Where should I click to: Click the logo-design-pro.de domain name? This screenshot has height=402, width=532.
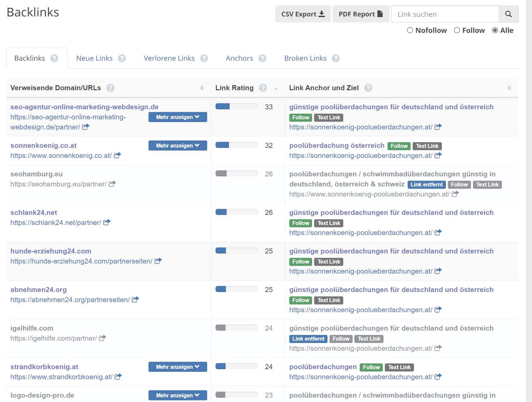42,395
